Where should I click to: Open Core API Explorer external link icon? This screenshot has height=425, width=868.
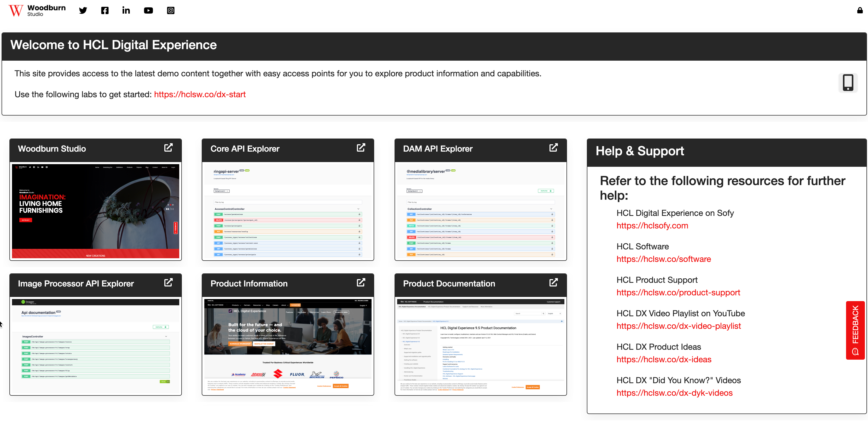[x=361, y=148]
